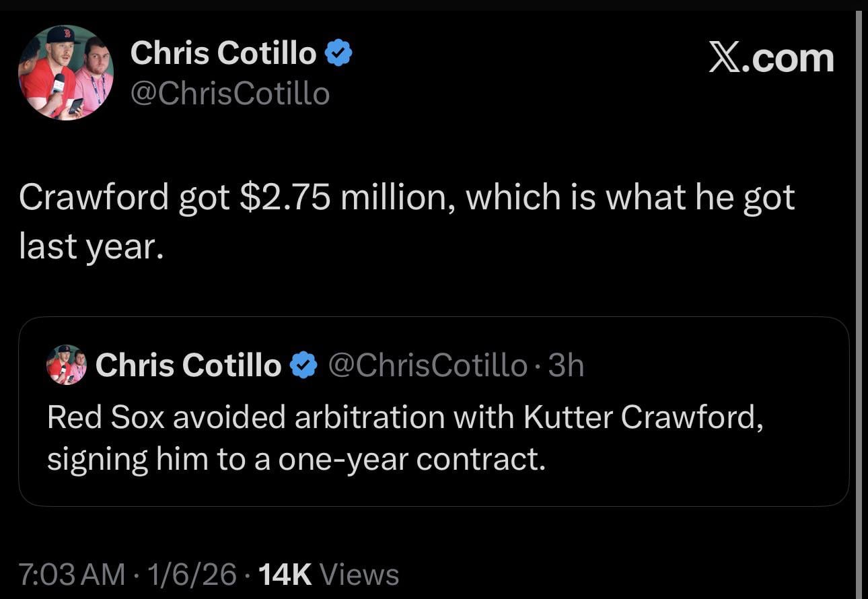
Task: Select the blue verification badge of the main tweet
Action: pyautogui.click(x=340, y=51)
